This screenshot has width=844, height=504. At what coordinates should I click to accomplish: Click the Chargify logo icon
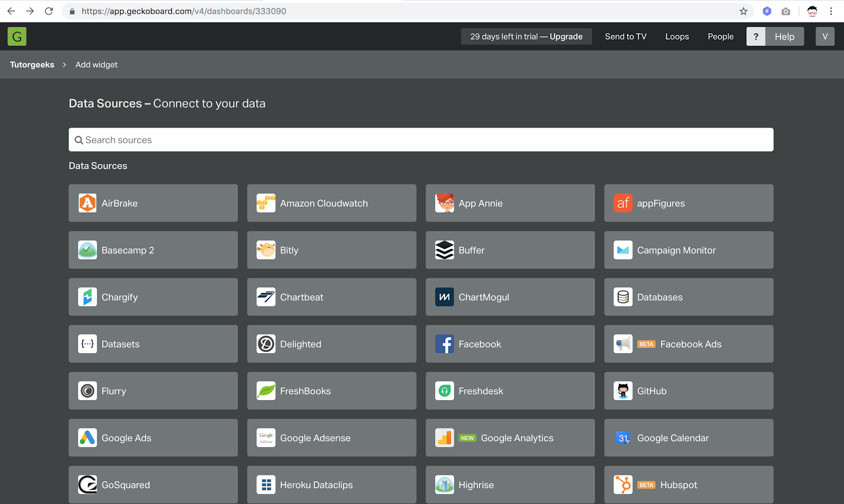[88, 297]
